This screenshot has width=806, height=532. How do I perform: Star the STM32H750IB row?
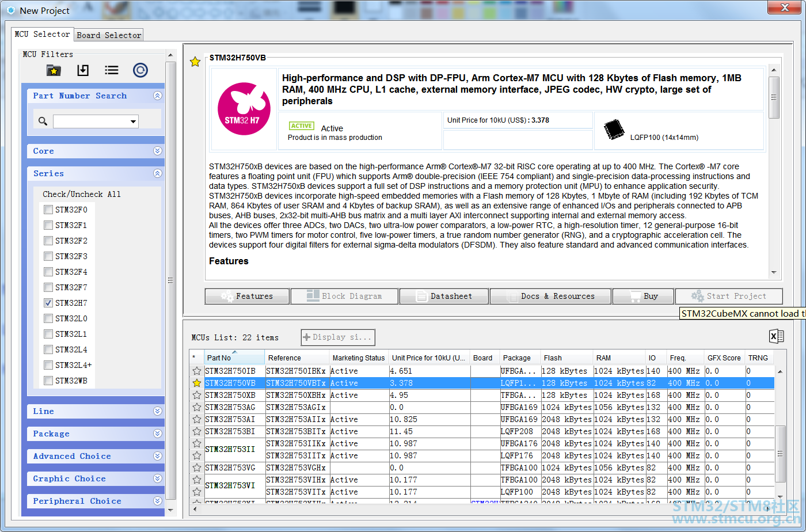pos(197,371)
